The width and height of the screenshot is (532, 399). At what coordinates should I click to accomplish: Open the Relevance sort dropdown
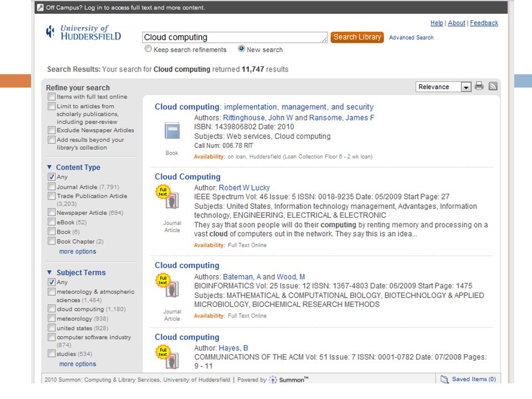point(443,87)
